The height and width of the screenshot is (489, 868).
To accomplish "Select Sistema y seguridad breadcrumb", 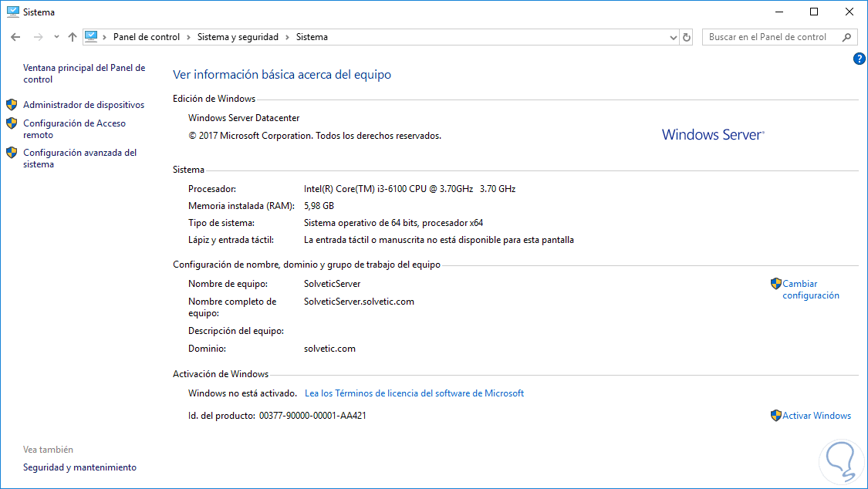I will (x=238, y=37).
